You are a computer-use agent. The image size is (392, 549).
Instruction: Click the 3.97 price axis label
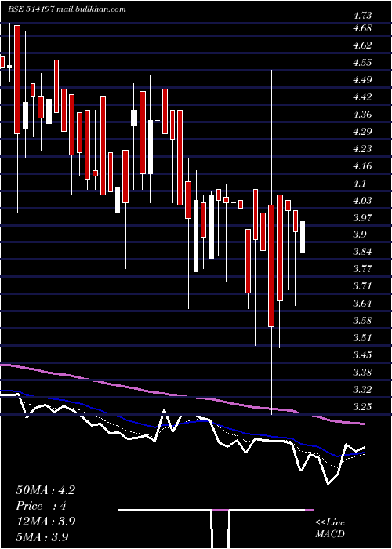[x=362, y=218]
